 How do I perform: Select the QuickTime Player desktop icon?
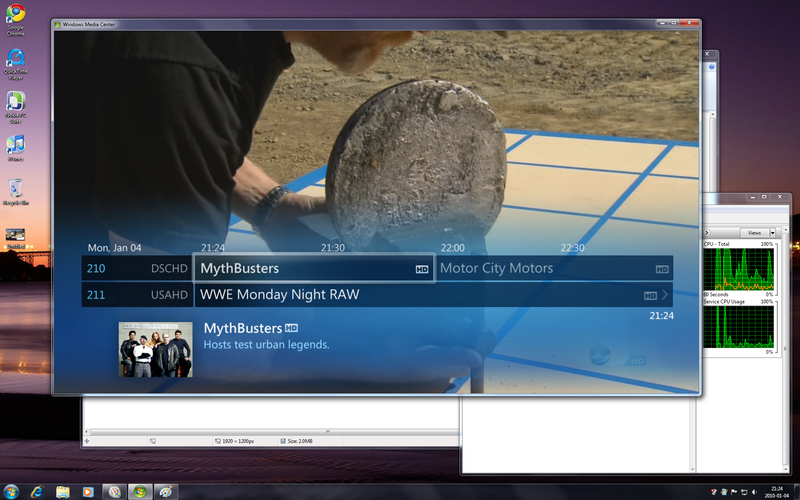pos(15,64)
